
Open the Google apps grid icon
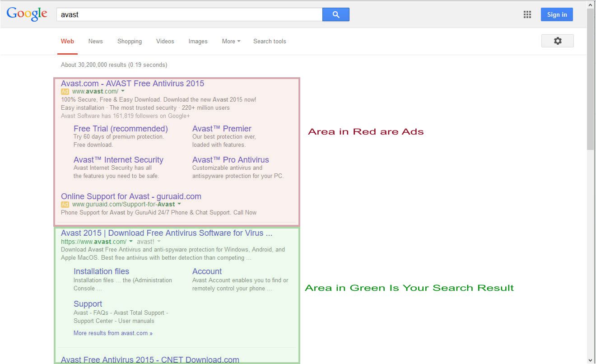pos(527,14)
